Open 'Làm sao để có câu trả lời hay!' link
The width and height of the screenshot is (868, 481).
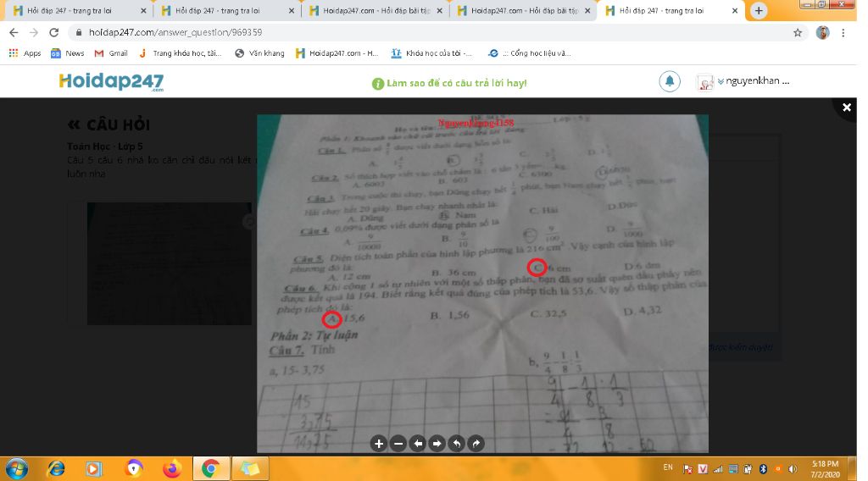(x=457, y=83)
